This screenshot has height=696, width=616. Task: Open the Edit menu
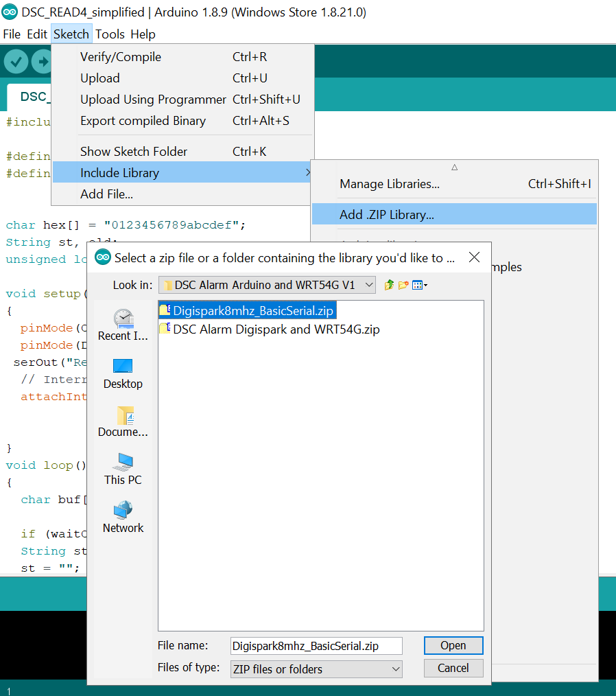click(37, 34)
